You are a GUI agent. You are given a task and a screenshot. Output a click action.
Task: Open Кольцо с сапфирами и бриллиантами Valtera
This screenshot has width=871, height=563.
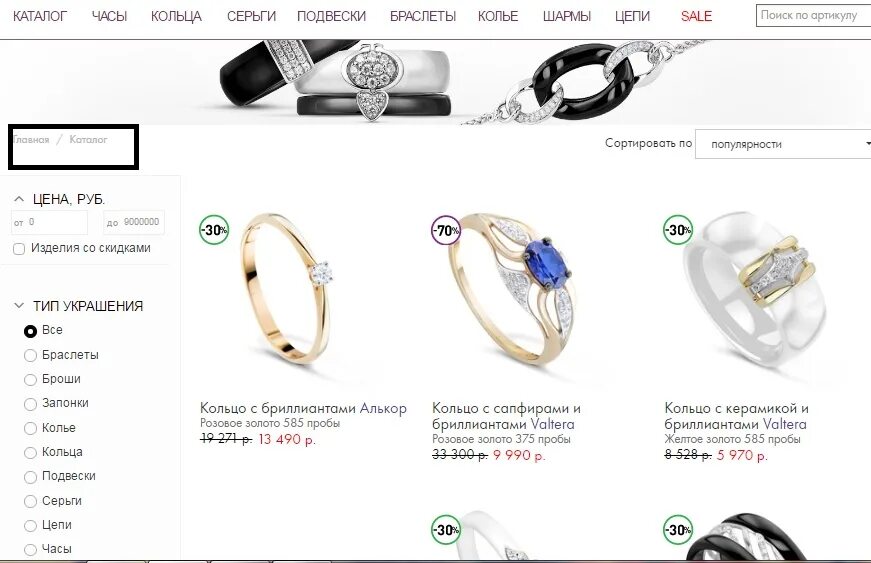[506, 416]
